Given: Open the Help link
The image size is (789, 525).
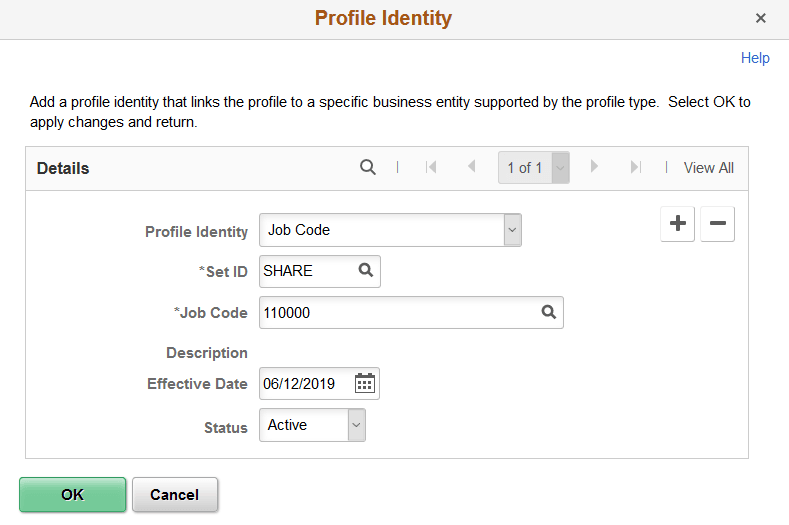Looking at the screenshot, I should tap(755, 58).
